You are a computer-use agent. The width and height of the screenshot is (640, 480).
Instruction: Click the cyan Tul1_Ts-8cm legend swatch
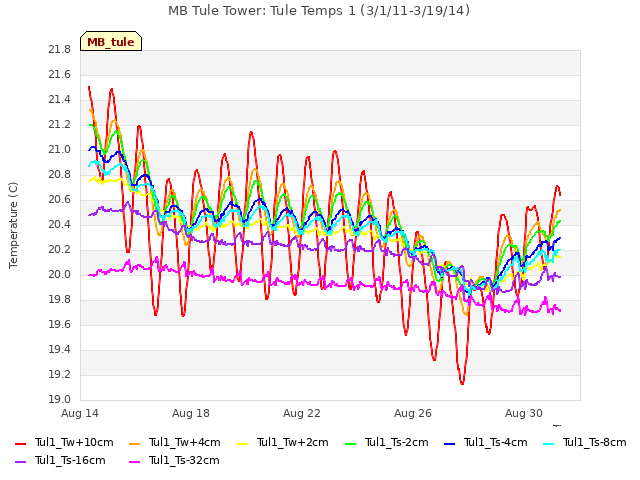pyautogui.click(x=549, y=443)
